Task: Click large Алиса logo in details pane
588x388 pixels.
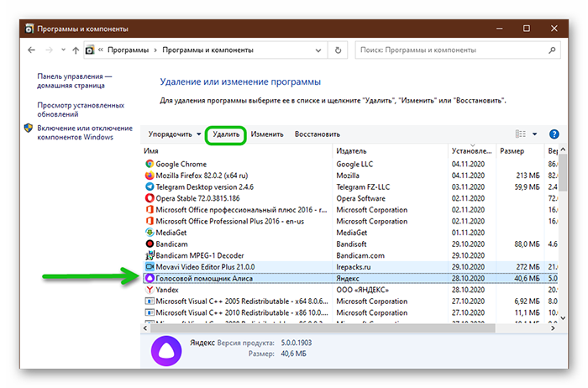Action: (x=166, y=350)
